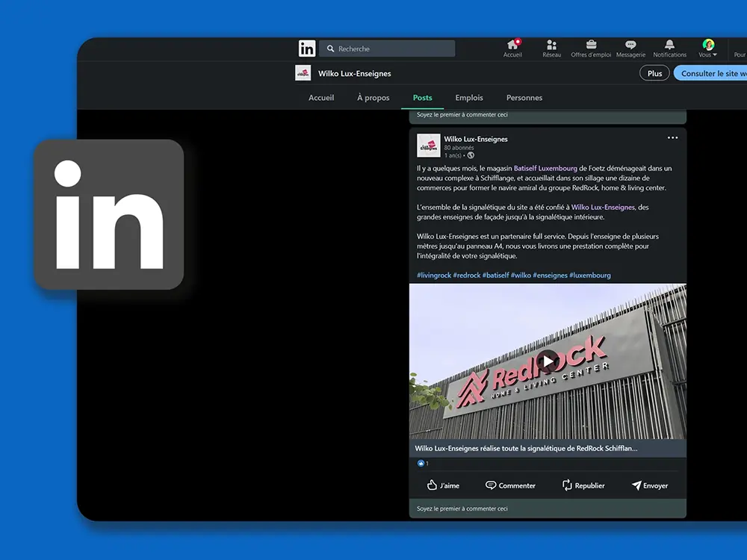Click the search magnifier icon
Screen dimensions: 747x560
click(330, 49)
